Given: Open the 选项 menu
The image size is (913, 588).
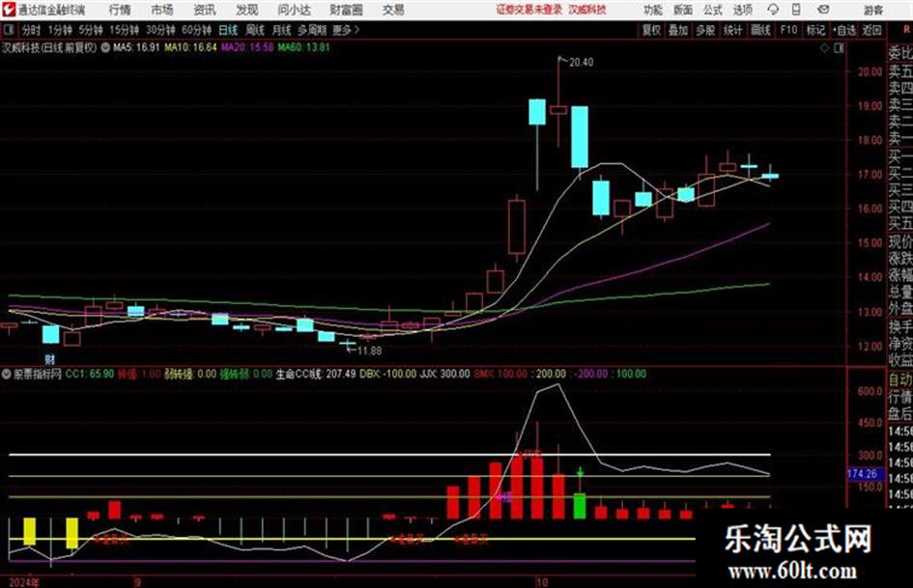Looking at the screenshot, I should [x=742, y=10].
